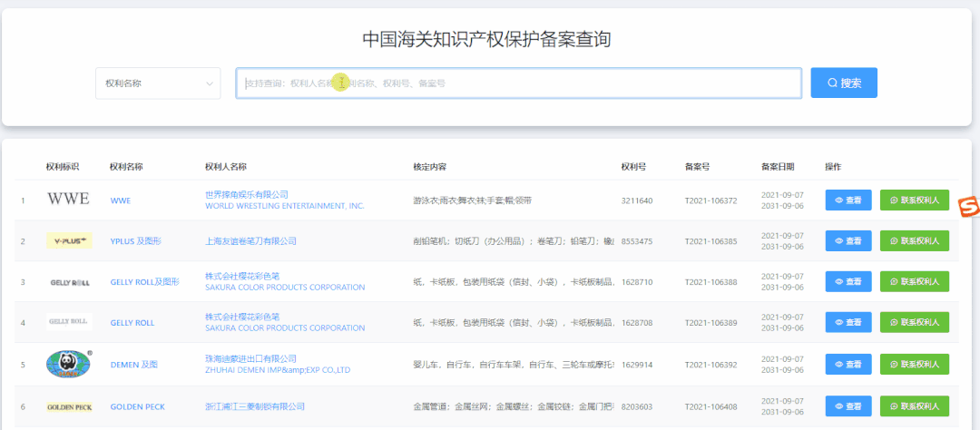Viewport: 980px width, 430px height.
Task: Click the blue 搜索 search button
Action: tap(844, 83)
